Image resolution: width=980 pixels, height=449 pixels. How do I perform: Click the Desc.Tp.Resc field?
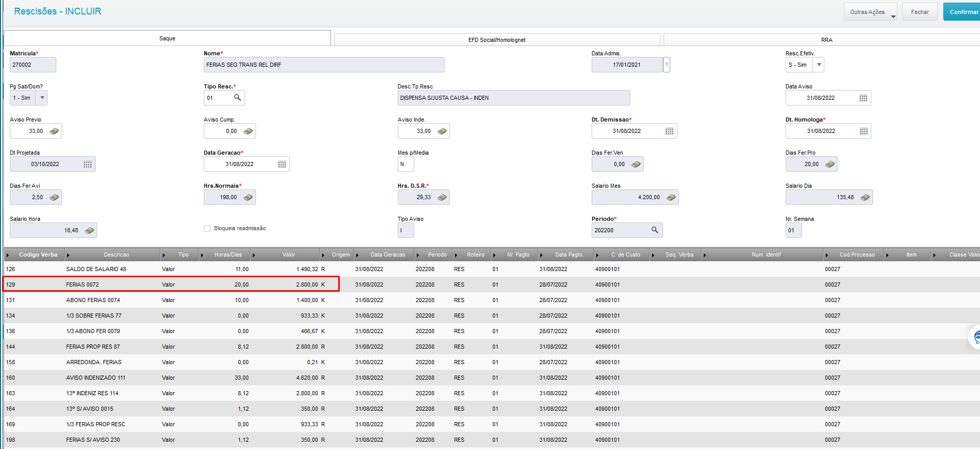pos(514,98)
